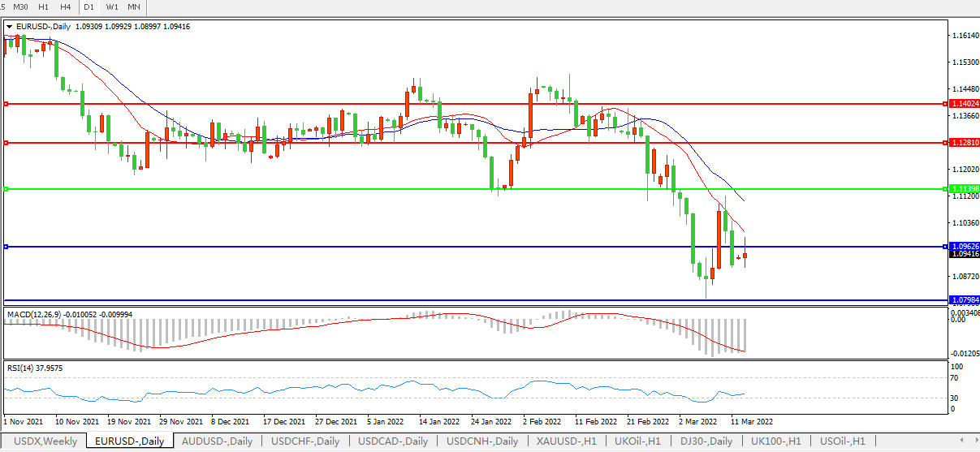Open the UKOil-,H1 chart tab
The height and width of the screenshot is (452, 980).
tap(637, 441)
